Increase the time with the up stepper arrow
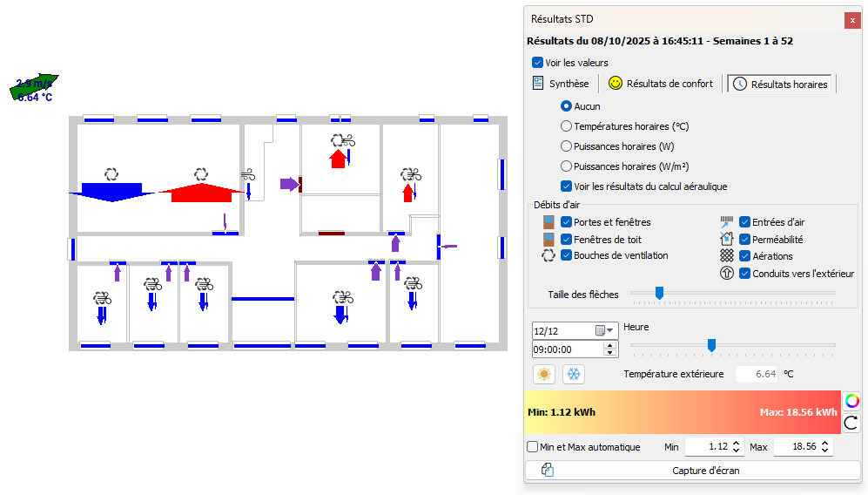Viewport: 868px width, 495px height. [610, 346]
